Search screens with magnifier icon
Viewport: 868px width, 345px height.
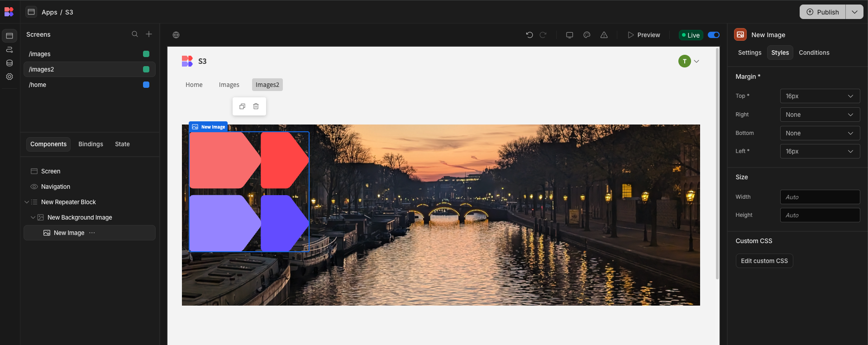pos(135,34)
